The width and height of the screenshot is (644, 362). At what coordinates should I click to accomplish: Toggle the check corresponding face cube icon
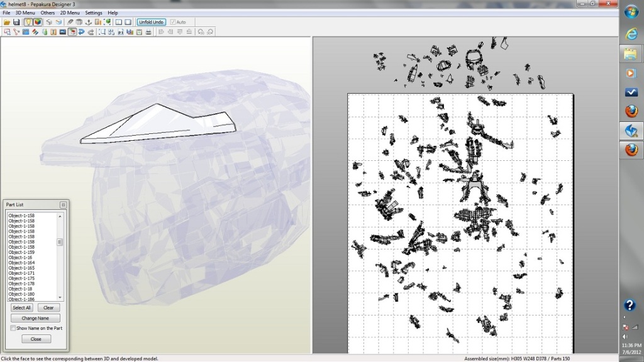72,32
